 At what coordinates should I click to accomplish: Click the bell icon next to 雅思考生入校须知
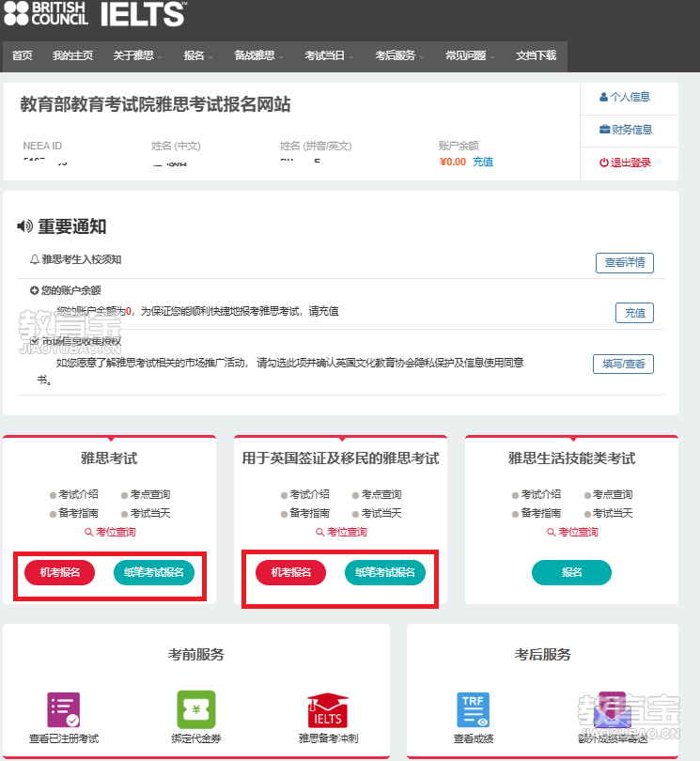[x=35, y=260]
